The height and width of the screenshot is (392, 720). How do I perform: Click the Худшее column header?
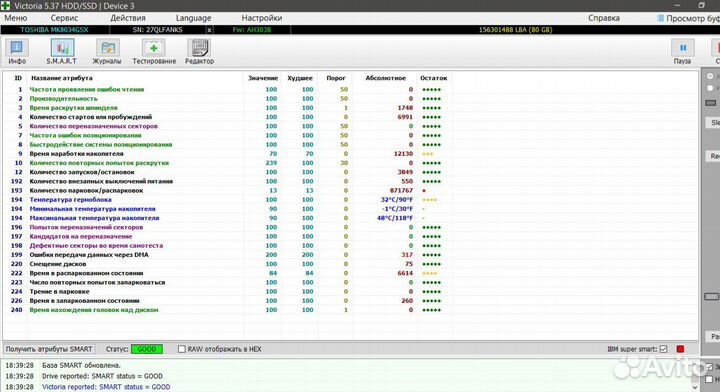(300, 78)
